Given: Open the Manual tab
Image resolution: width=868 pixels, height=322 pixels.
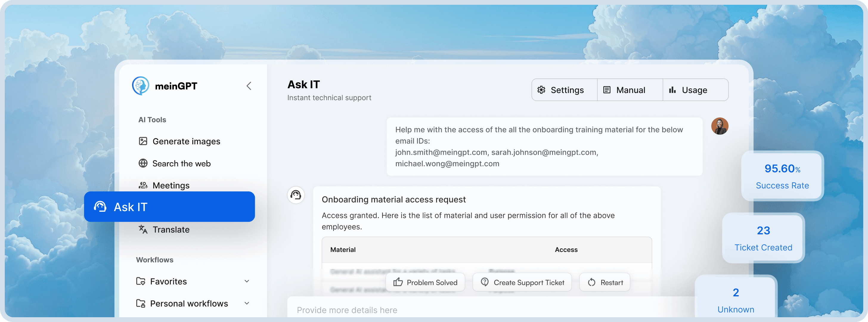Looking at the screenshot, I should [630, 90].
